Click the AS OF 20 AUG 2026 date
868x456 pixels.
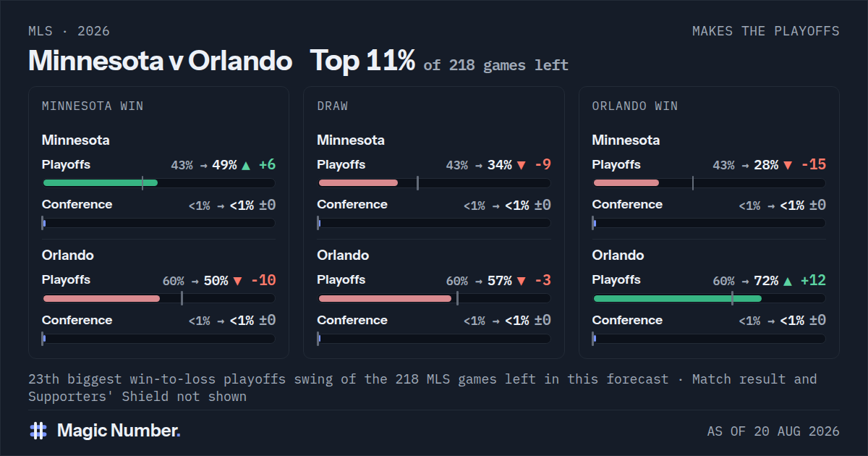(773, 431)
